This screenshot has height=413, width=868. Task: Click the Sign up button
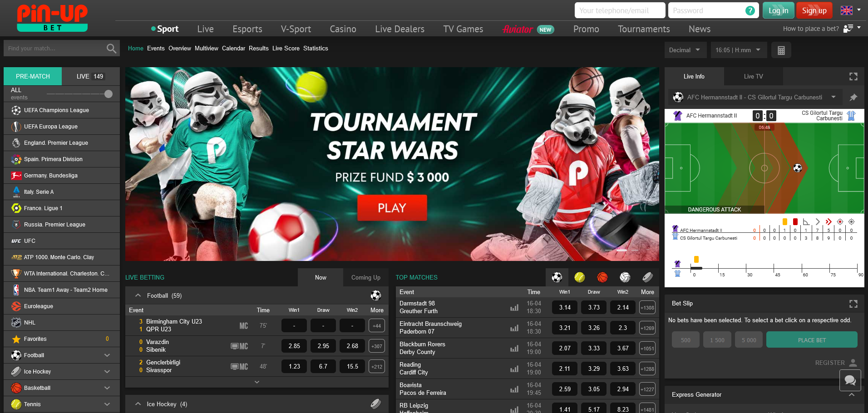pos(814,10)
